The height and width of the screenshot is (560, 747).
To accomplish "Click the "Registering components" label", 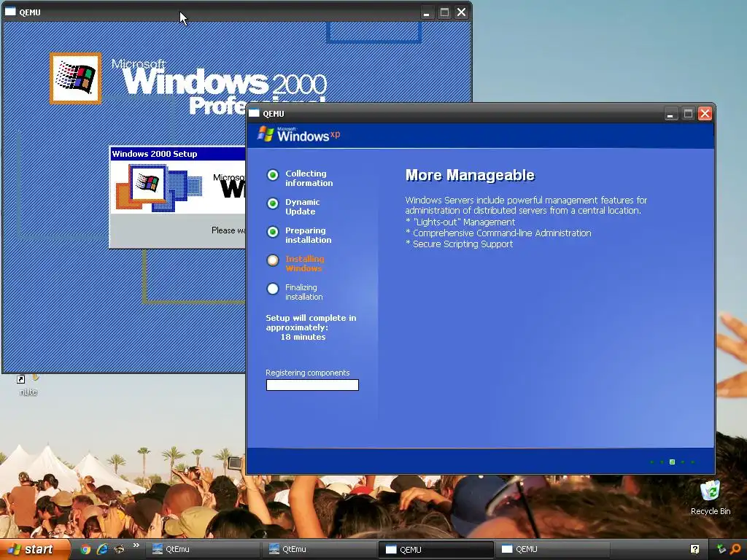I will (x=307, y=373).
